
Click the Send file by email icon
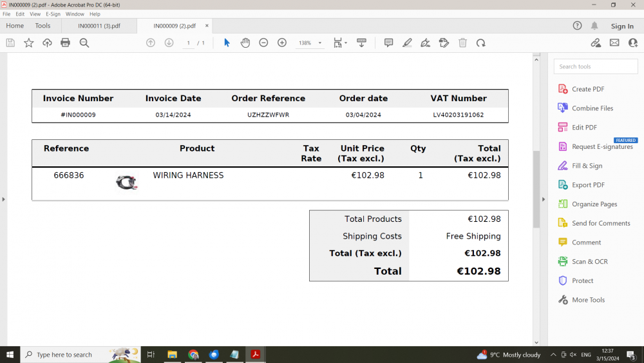click(614, 43)
